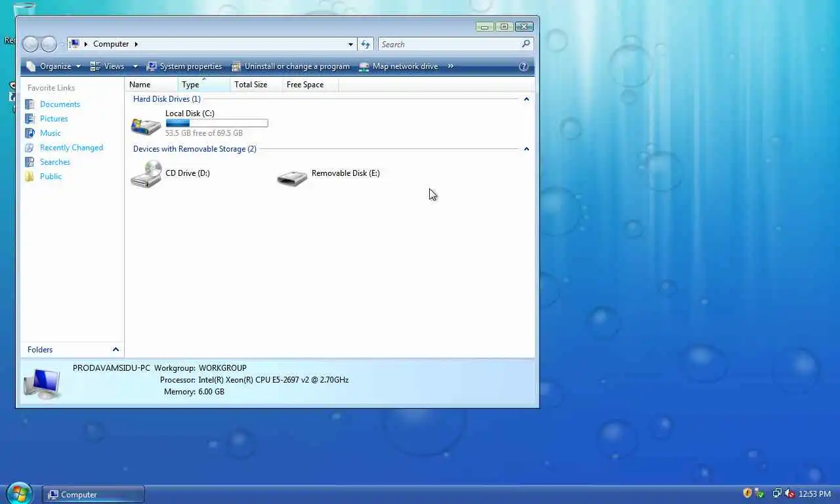Open the address bar history dropdown

pos(350,44)
